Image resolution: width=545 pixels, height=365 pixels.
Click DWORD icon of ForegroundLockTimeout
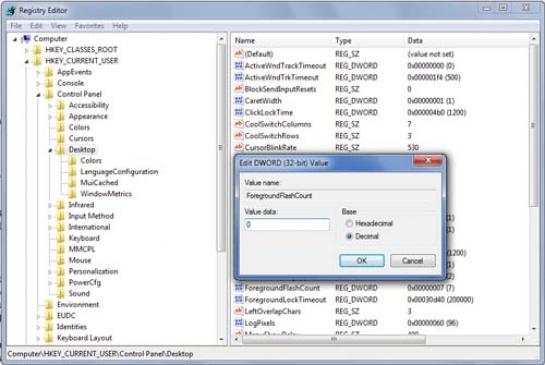click(238, 299)
